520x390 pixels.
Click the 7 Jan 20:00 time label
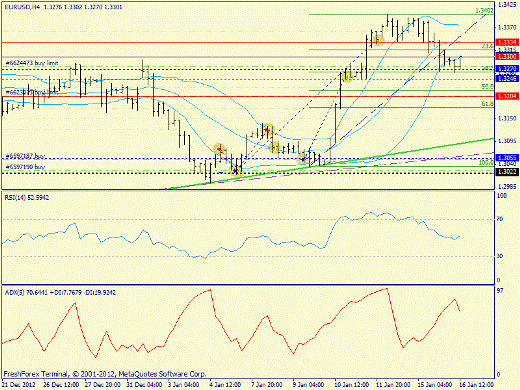tap(267, 384)
